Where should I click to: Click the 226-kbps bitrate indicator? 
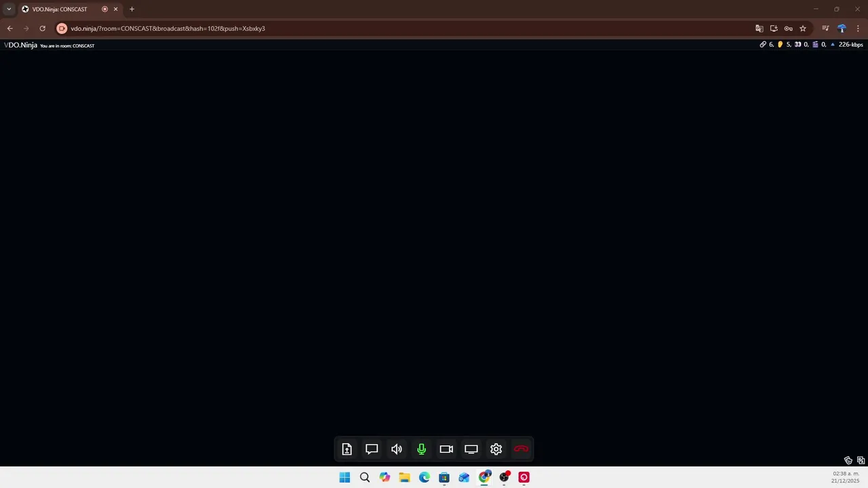coord(850,45)
